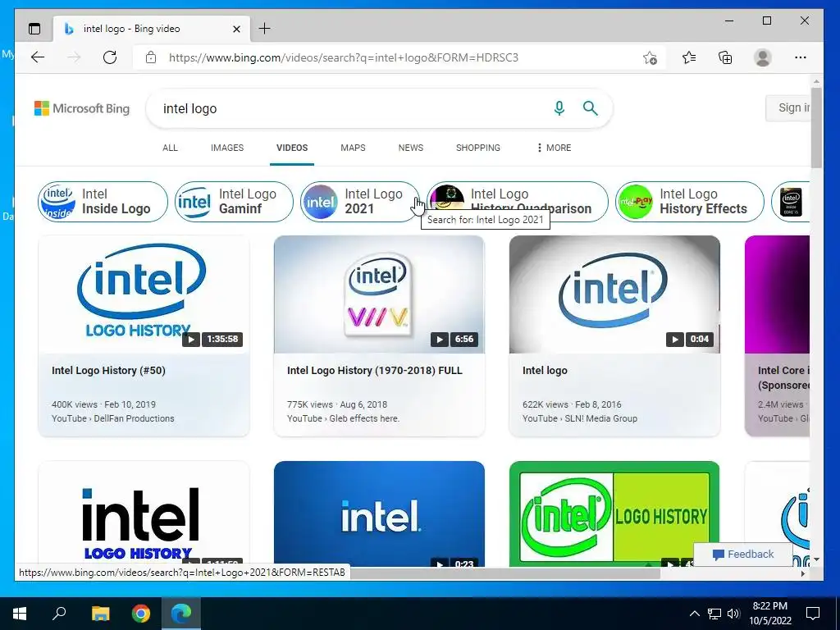
Task: Click YouTube › SLN! Media Group source
Action: pyautogui.click(x=580, y=418)
